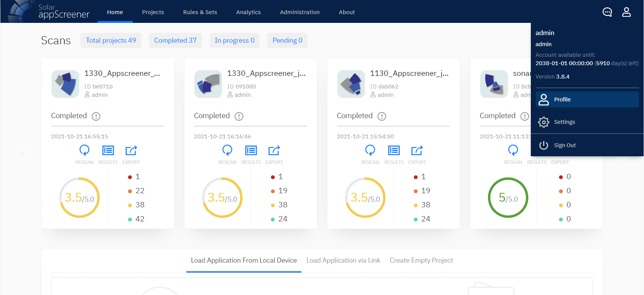Click info icon beside Completed on beb71b card
This screenshot has width=644, height=295.
pyautogui.click(x=96, y=116)
